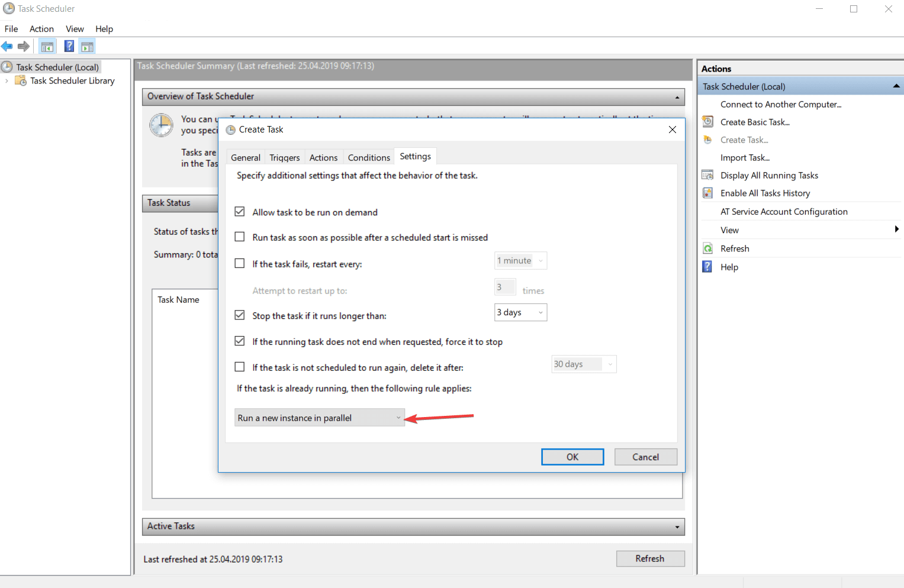Open the Help menu in menu bar
The height and width of the screenshot is (588, 904).
click(104, 29)
